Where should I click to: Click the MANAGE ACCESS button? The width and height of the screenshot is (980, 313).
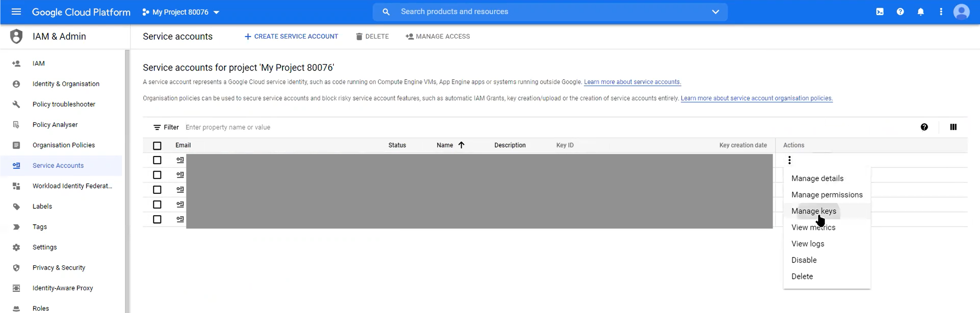pos(437,36)
